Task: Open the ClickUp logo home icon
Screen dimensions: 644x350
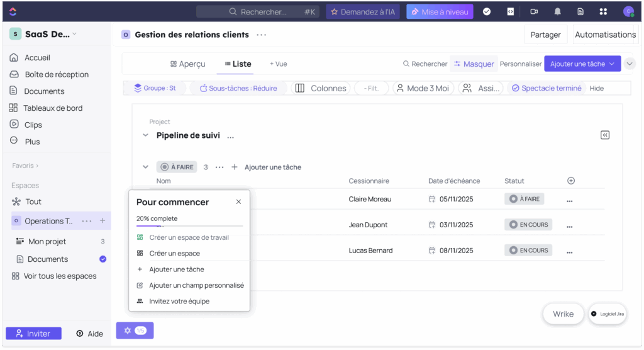Action: [x=13, y=11]
